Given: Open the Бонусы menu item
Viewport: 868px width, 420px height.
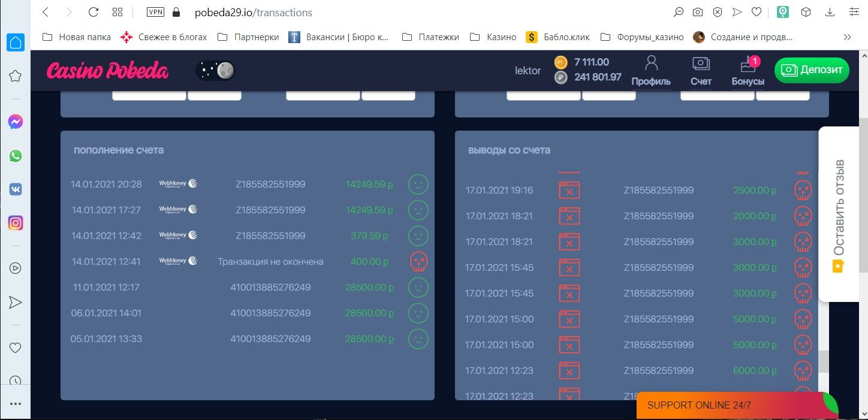Looking at the screenshot, I should click(748, 71).
